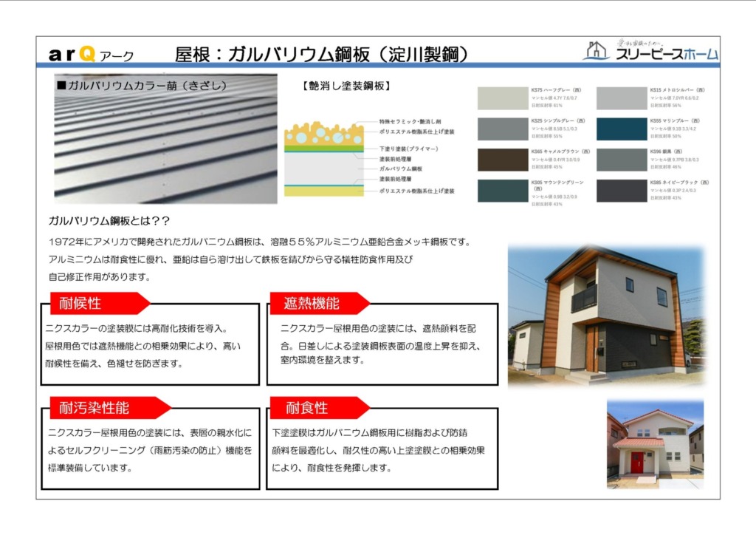Select the KS15 メトロシルバー color swatch
The image size is (756, 535).
coord(622,98)
